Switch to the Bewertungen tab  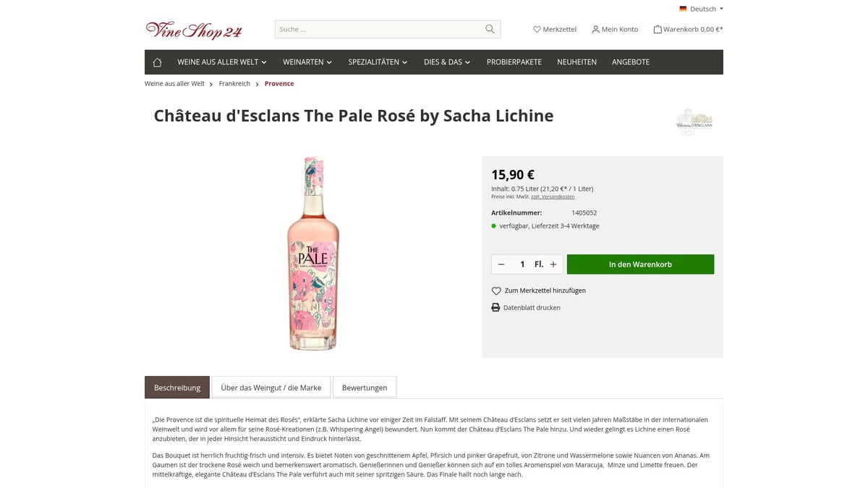[x=365, y=388]
